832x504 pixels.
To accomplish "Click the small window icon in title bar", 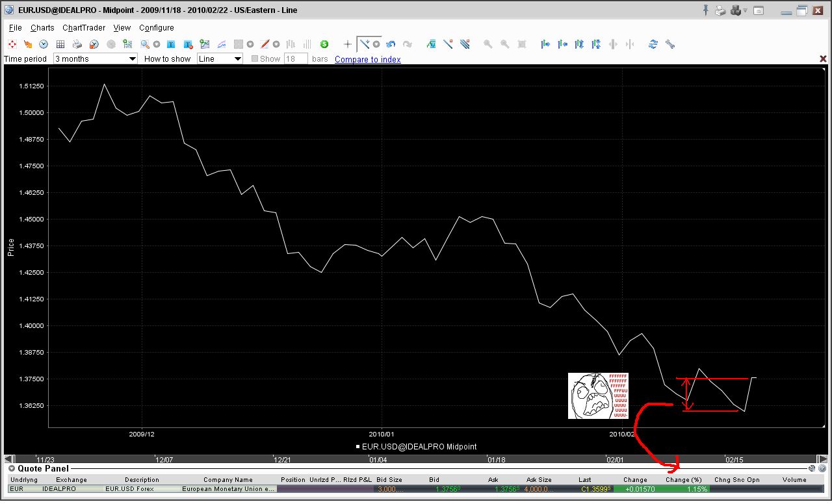I will (x=759, y=10).
